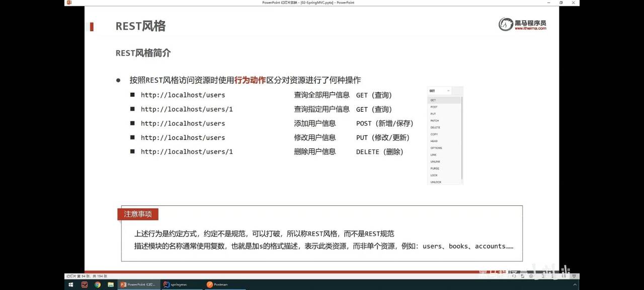Click the 添加用户信息 description
Image resolution: width=644 pixels, height=290 pixels.
[x=314, y=123]
